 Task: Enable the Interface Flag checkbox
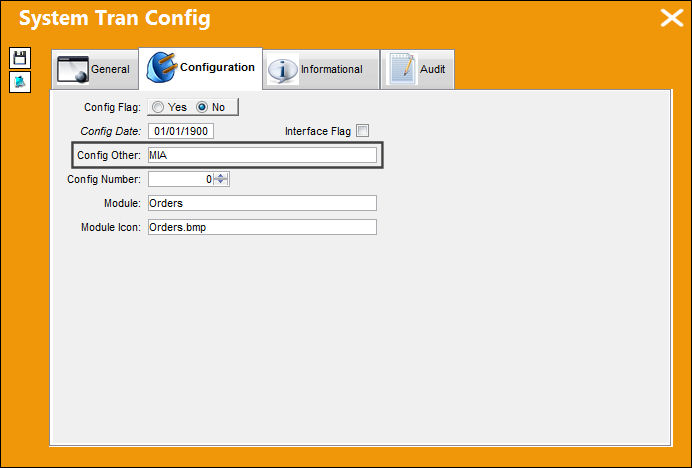click(x=362, y=131)
